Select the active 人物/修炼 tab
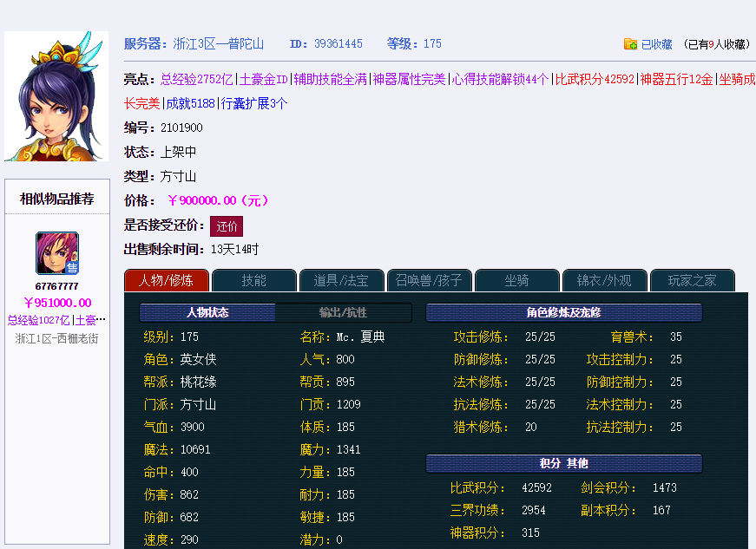The width and height of the screenshot is (756, 549). click(166, 280)
